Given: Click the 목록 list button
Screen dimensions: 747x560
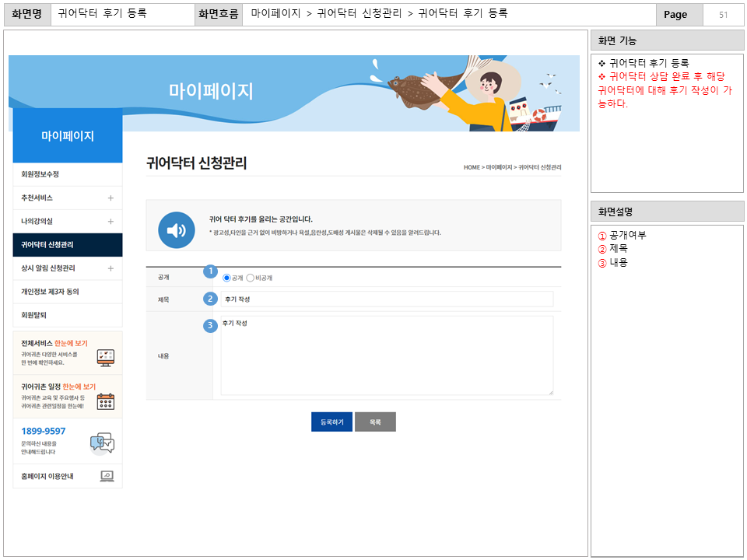Looking at the screenshot, I should (375, 422).
